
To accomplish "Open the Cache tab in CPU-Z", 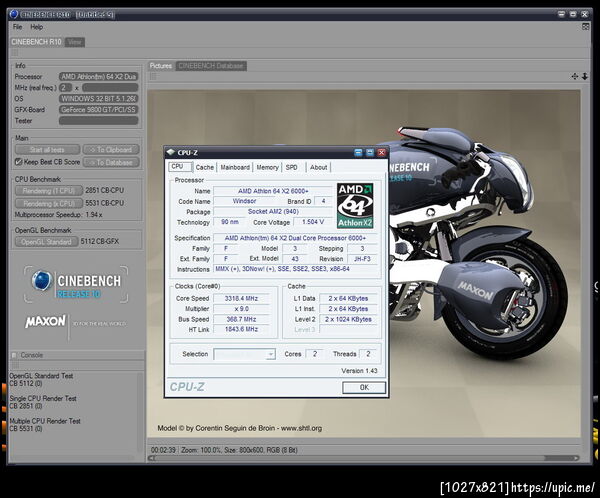I will tap(204, 167).
